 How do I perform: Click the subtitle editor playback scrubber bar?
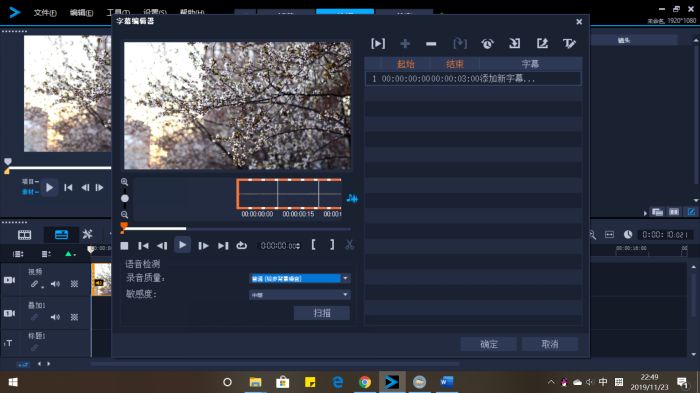(237, 229)
